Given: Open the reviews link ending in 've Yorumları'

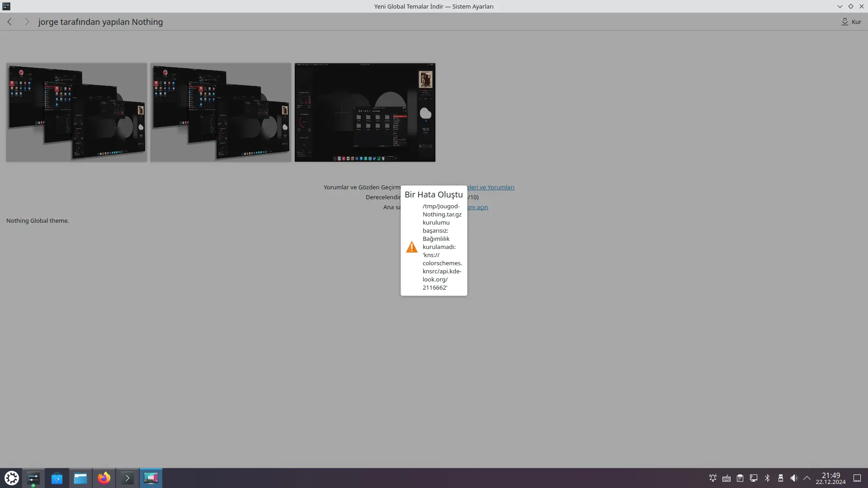Looking at the screenshot, I should click(491, 187).
